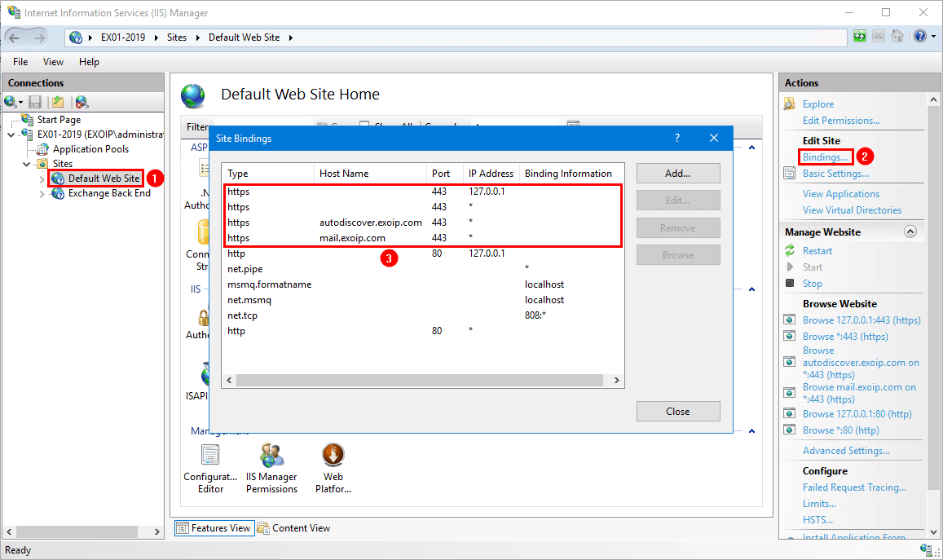This screenshot has width=943, height=560.
Task: Select the msmq.formatname binding row
Action: click(423, 284)
